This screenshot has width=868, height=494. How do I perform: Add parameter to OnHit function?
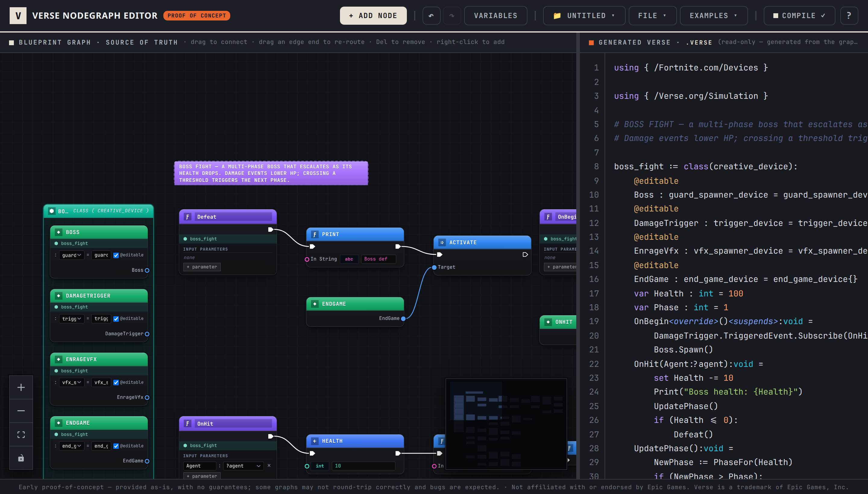coord(202,476)
